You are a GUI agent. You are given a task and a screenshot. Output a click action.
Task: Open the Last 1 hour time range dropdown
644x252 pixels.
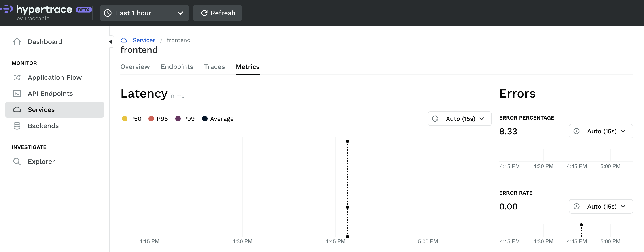144,13
